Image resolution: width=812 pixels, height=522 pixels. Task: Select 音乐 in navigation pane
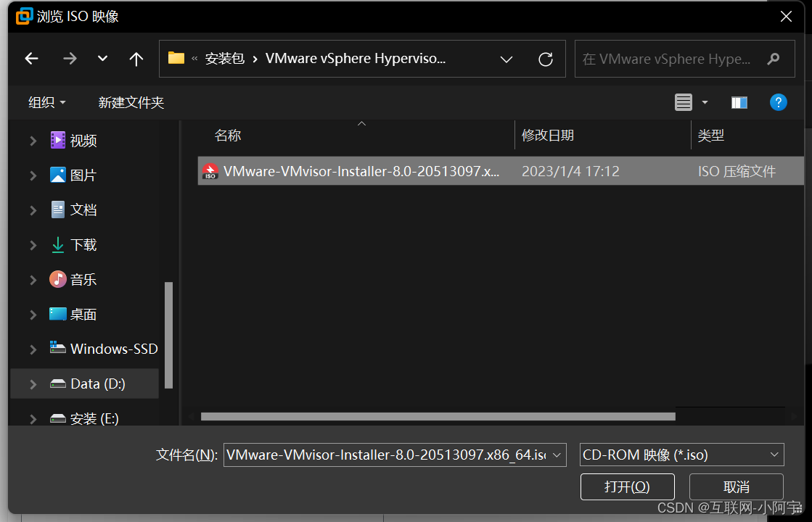pos(83,279)
